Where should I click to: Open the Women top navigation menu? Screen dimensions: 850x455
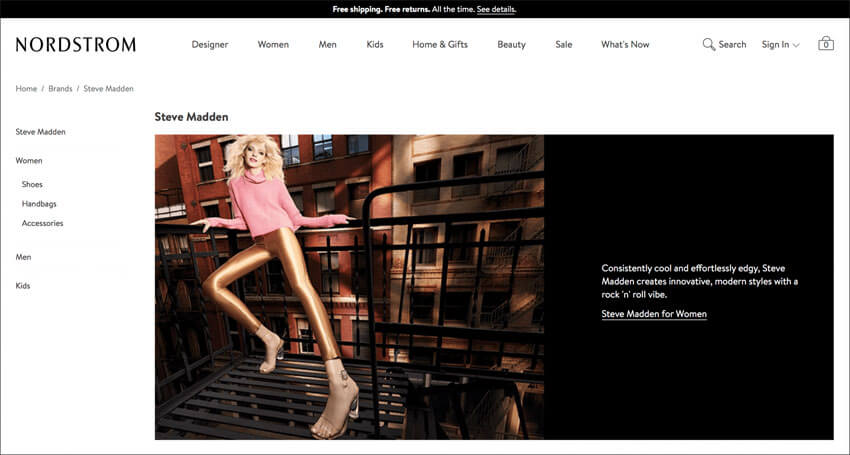(273, 44)
